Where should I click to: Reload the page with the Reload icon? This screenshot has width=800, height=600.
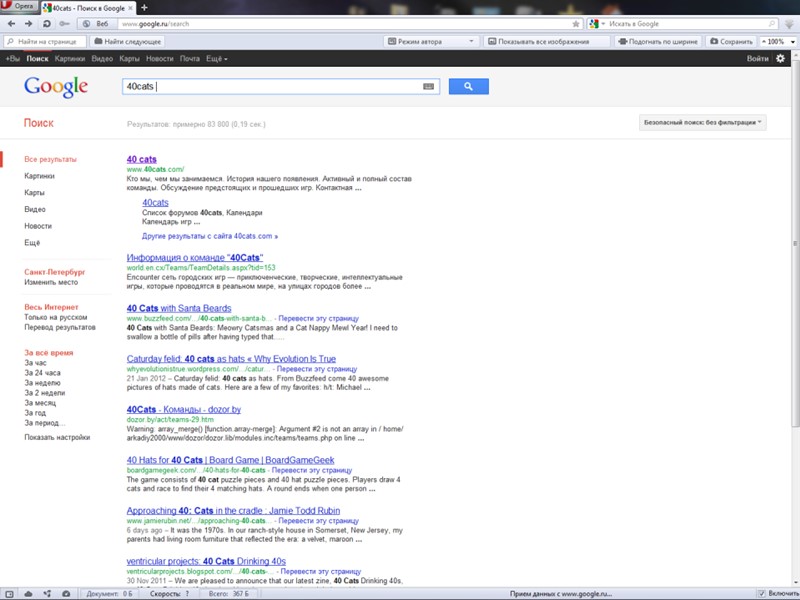point(46,23)
